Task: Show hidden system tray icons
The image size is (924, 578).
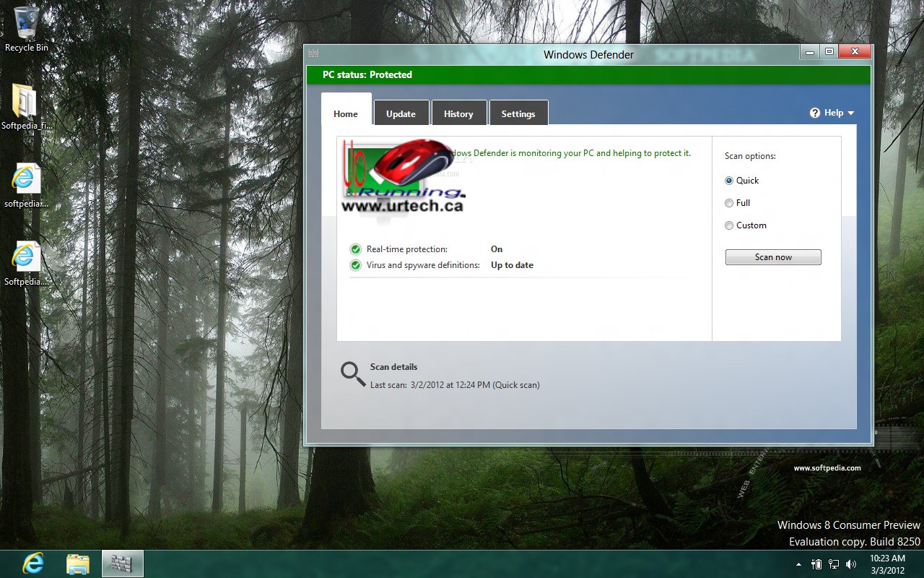Action: coord(798,564)
